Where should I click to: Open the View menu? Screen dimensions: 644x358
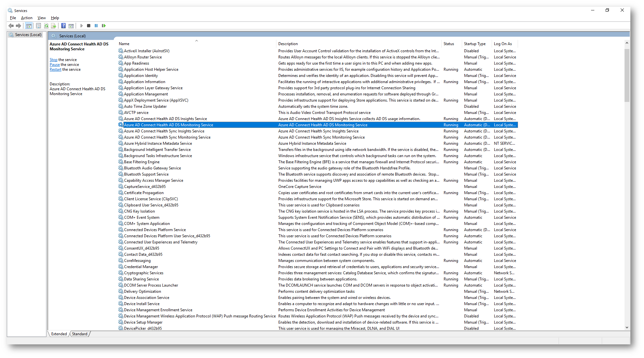point(42,18)
